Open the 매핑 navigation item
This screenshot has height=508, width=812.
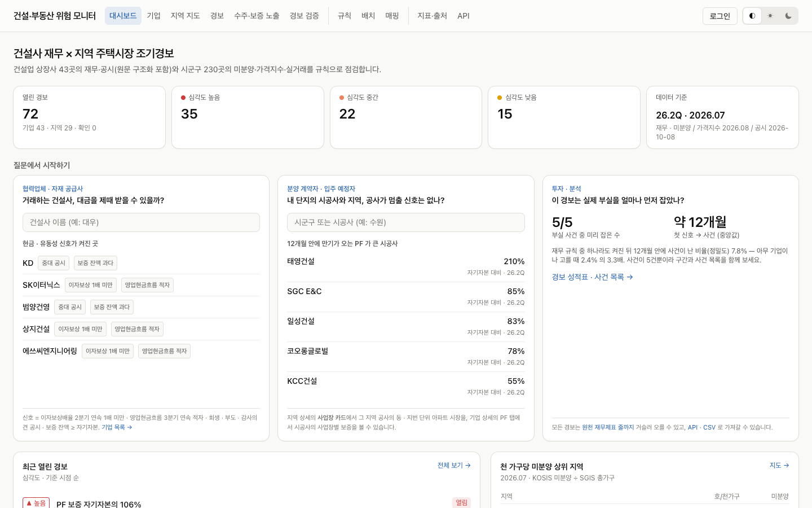392,16
